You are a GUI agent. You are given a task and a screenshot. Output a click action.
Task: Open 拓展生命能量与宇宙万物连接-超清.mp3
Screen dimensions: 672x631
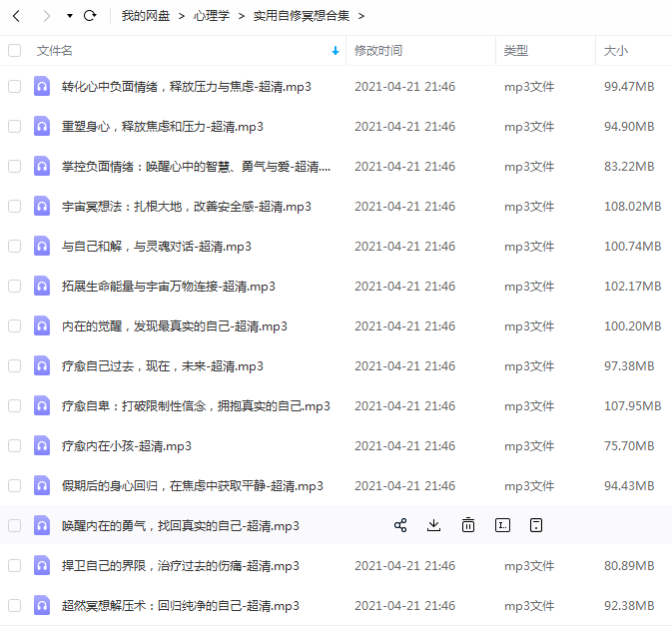point(169,286)
